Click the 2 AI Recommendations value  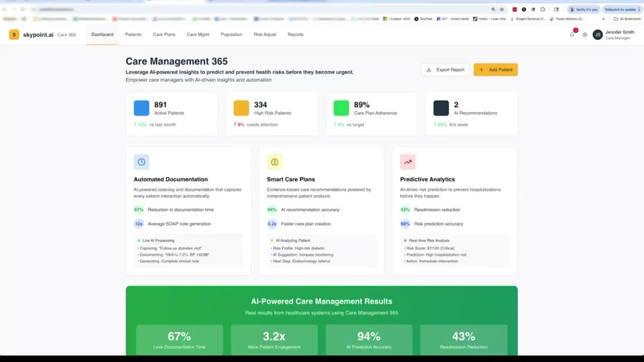coord(456,105)
